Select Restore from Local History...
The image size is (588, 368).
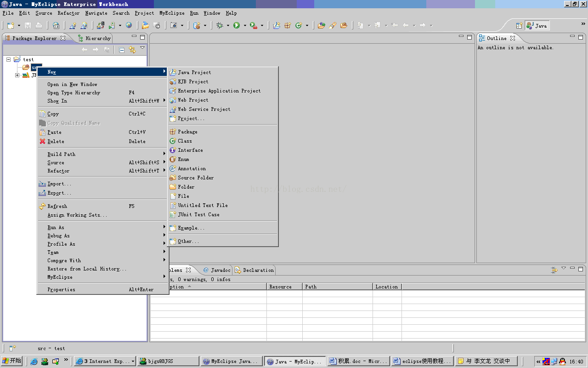(103, 269)
